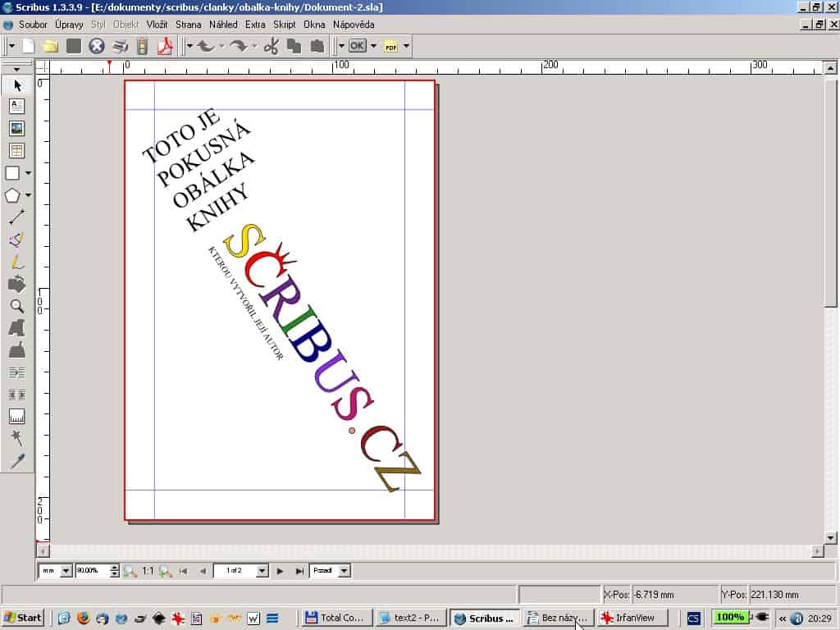Viewport: 840px width, 630px height.
Task: Open the Úpravy menu
Action: [x=69, y=25]
